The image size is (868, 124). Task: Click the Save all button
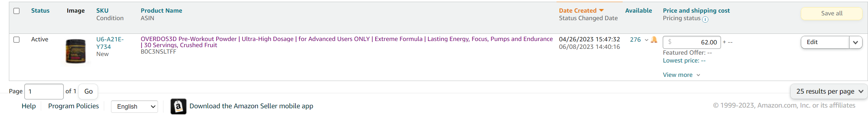click(832, 13)
